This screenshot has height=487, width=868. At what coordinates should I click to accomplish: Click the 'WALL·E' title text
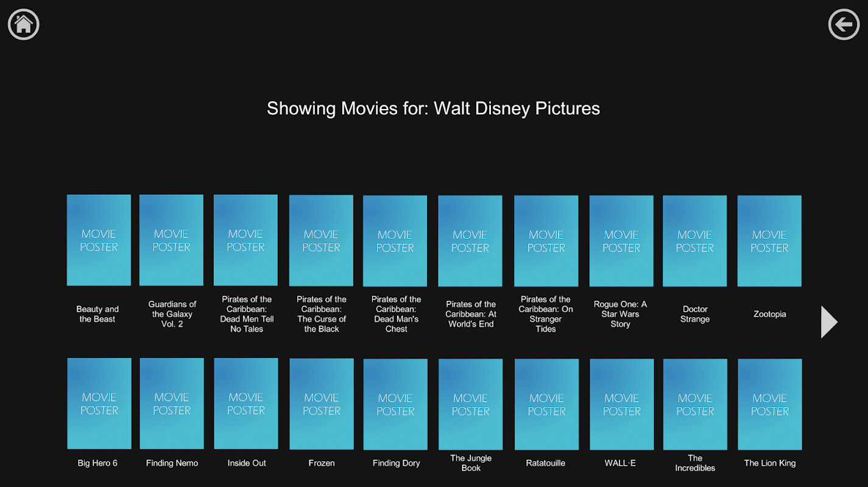click(620, 463)
